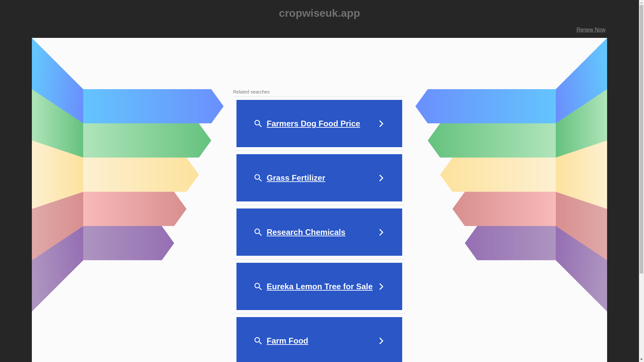Click the vertical page scrollbar
Screen dimensions: 644x362
[641, 134]
